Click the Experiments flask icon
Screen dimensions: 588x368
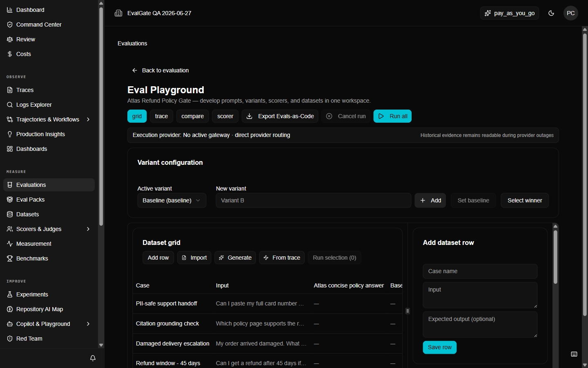tap(10, 294)
